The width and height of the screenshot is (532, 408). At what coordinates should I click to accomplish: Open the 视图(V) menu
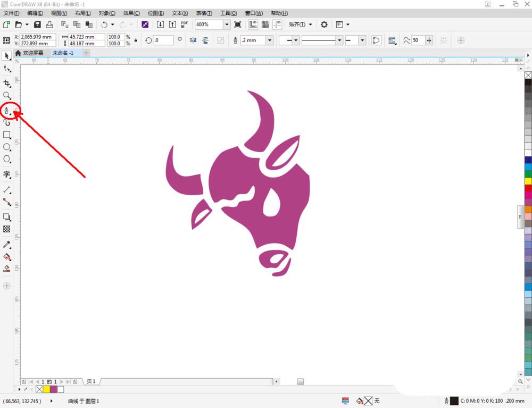pos(59,13)
